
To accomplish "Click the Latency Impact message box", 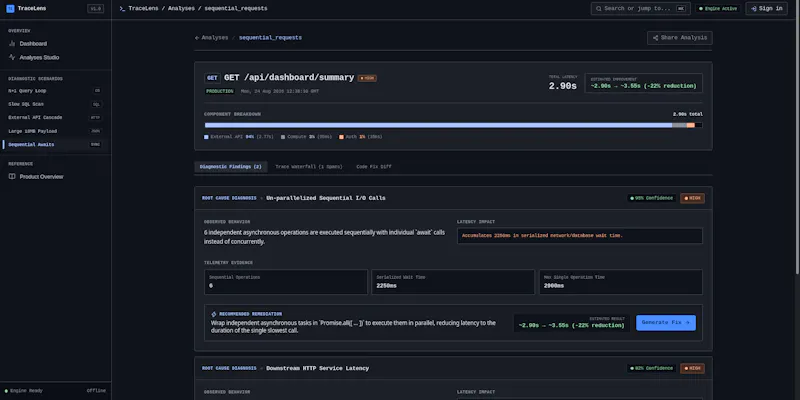I will [x=580, y=236].
